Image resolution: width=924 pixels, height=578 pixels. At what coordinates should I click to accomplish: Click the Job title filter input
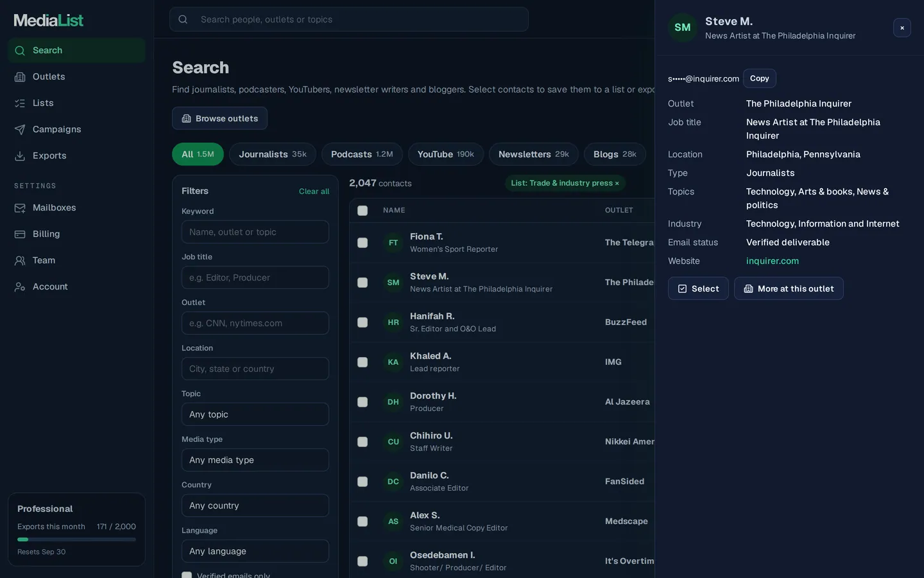click(x=255, y=277)
